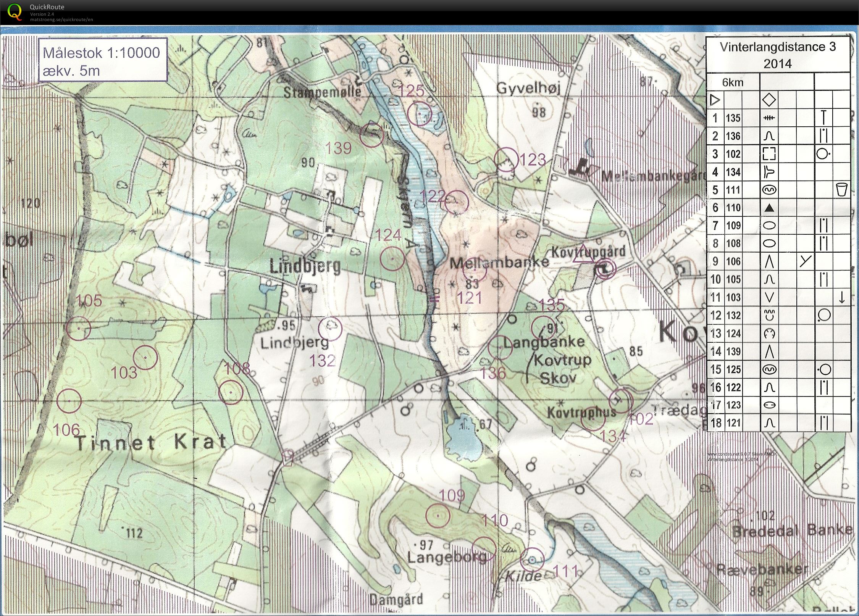859x616 pixels.
Task: Click the Kilde spring label
Action: click(x=523, y=576)
